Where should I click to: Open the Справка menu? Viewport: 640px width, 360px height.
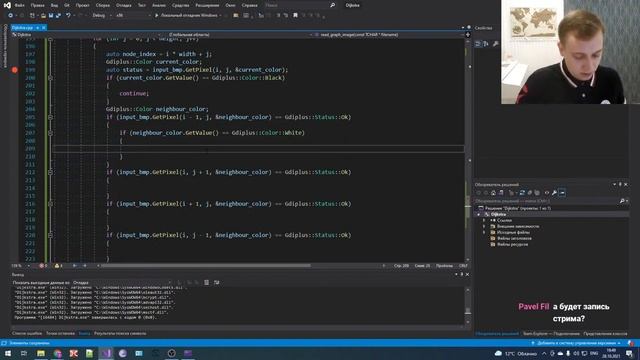coord(249,5)
